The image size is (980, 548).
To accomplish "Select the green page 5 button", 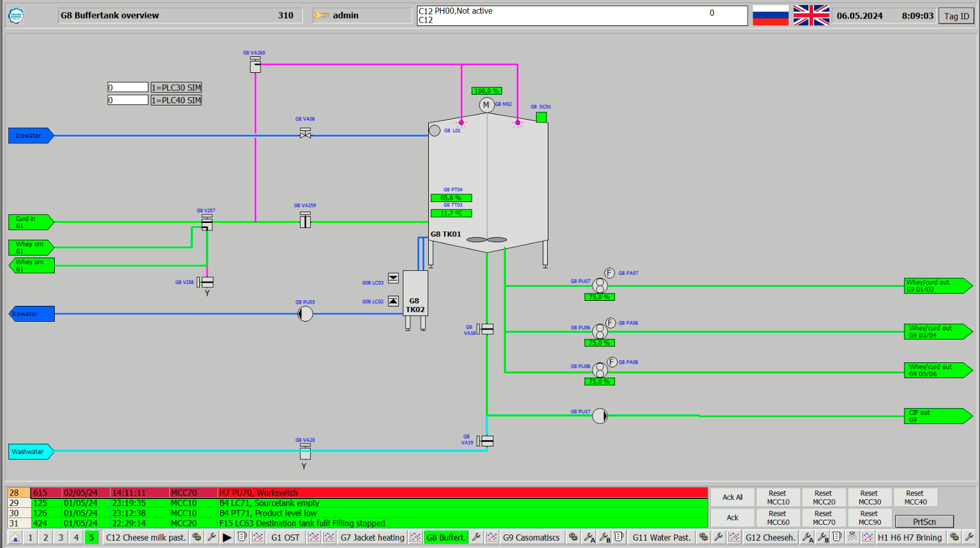I will 91,537.
